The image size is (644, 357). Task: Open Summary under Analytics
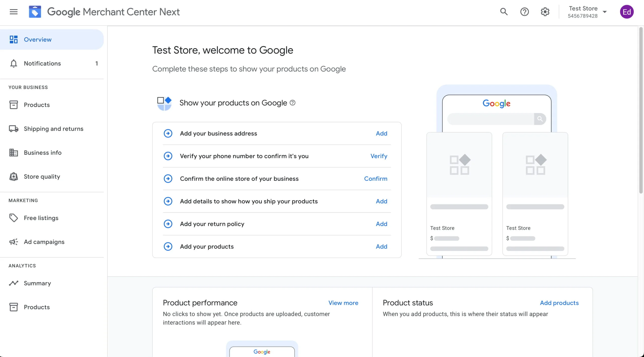tap(52, 283)
